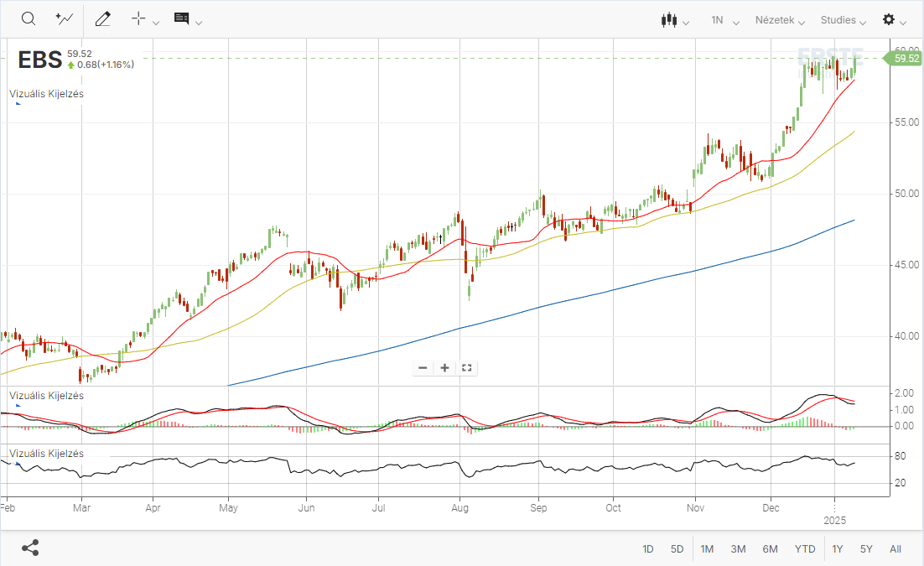The width and height of the screenshot is (924, 566).
Task: Click the price-panel Vizuális Kijelzés label above 55.00
Action: pos(47,94)
